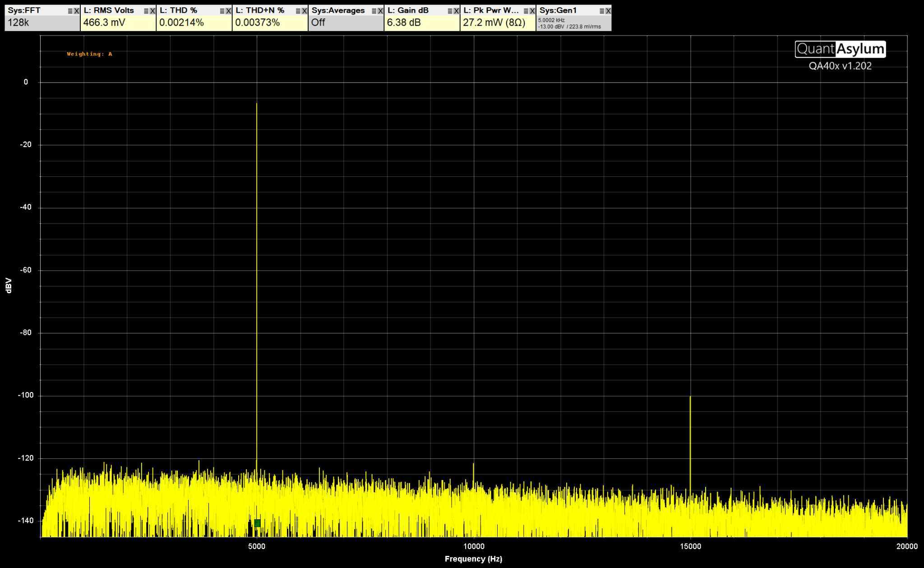Click the Sys:Gen1 tile title

click(558, 10)
